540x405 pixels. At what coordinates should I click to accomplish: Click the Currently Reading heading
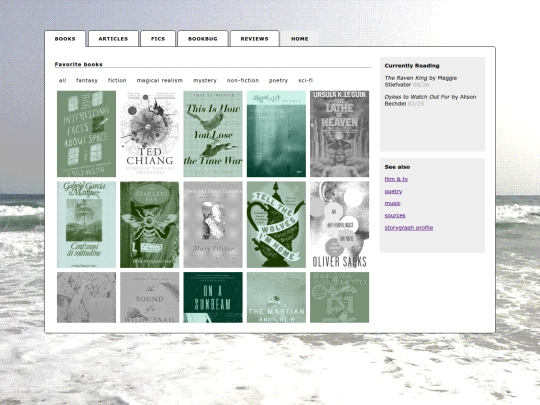[412, 65]
